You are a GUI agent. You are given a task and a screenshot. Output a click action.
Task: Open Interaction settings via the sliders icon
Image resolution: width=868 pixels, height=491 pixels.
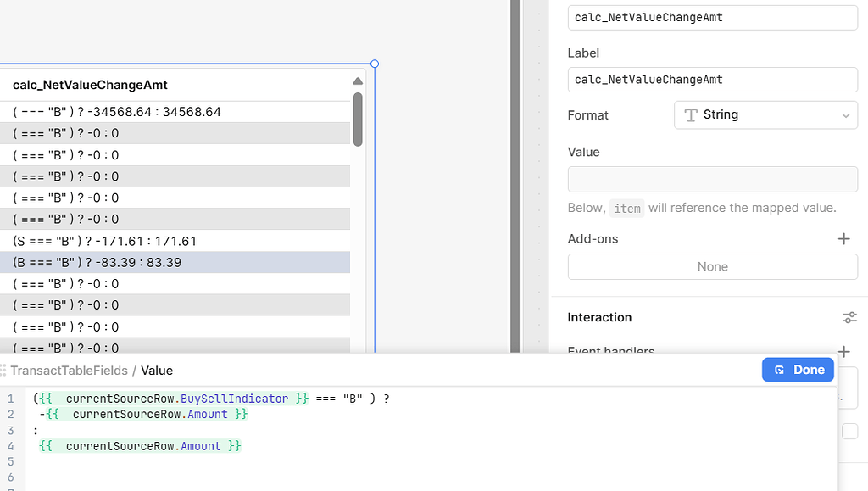point(849,317)
